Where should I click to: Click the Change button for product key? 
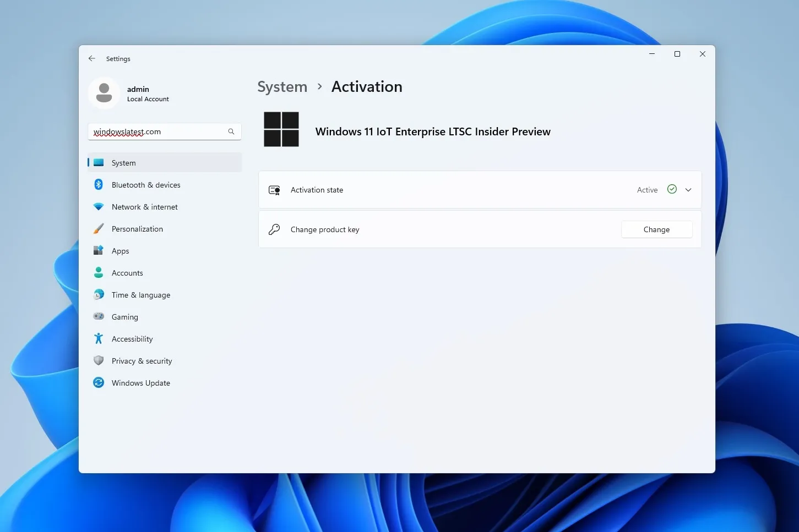point(656,229)
